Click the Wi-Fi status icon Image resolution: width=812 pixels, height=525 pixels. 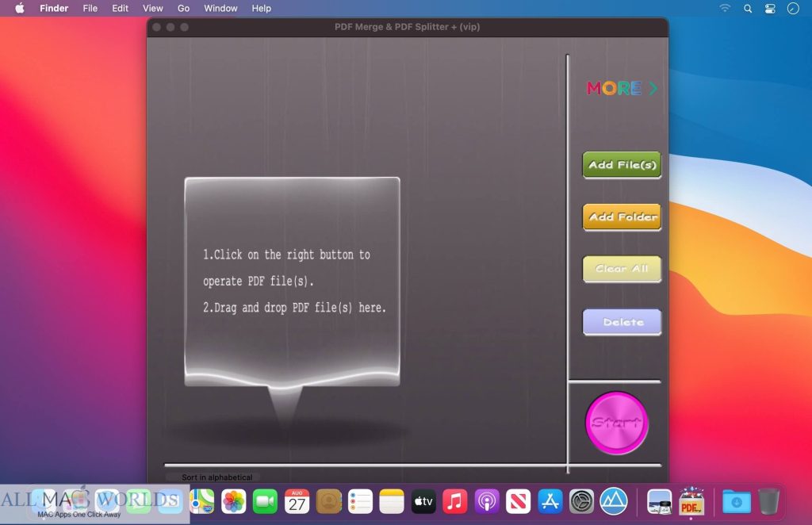click(725, 8)
